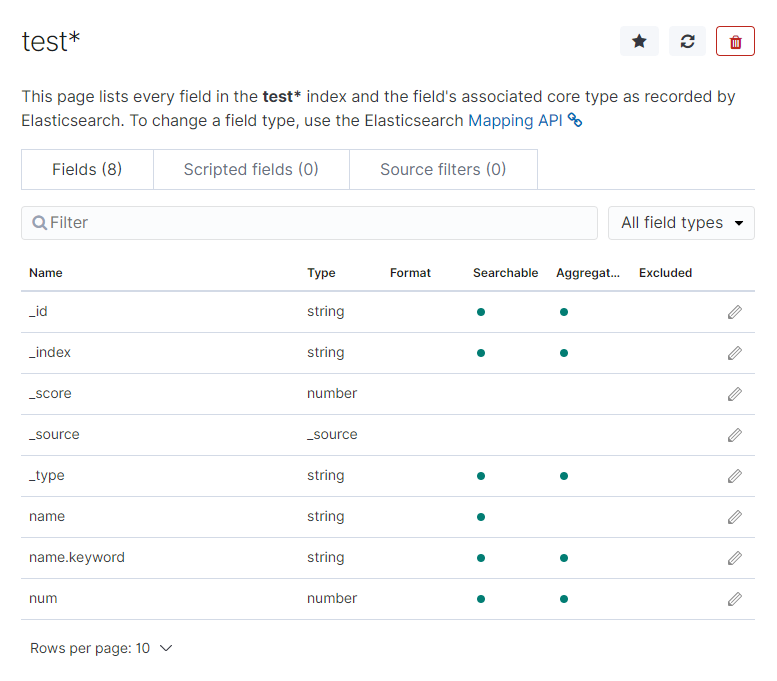This screenshot has height=681, width=777.
Task: Open the Source filters tab
Action: coord(443,170)
